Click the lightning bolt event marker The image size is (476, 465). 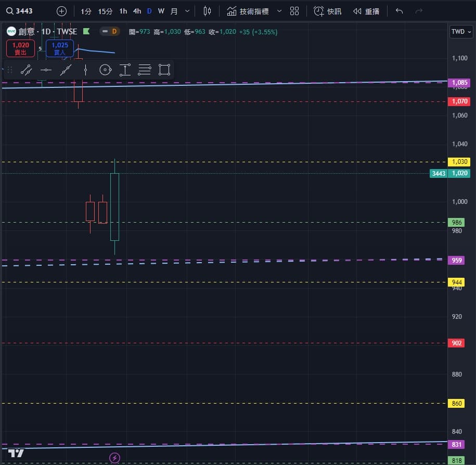click(115, 458)
